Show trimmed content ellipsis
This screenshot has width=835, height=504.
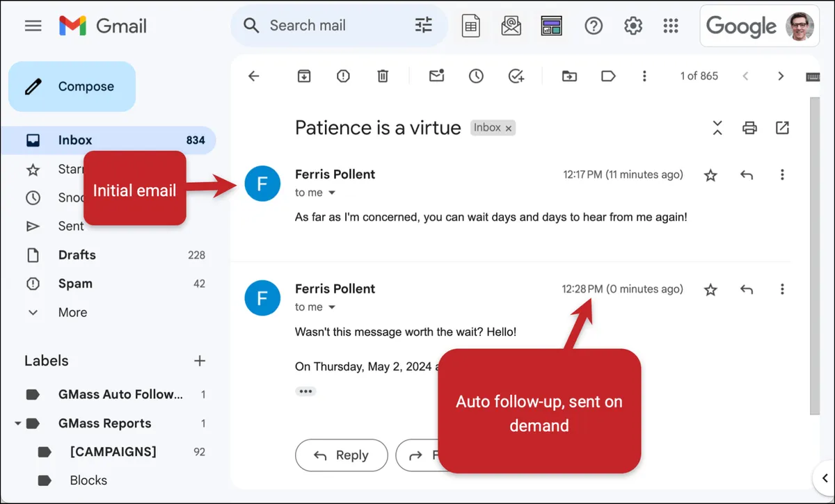coord(305,391)
